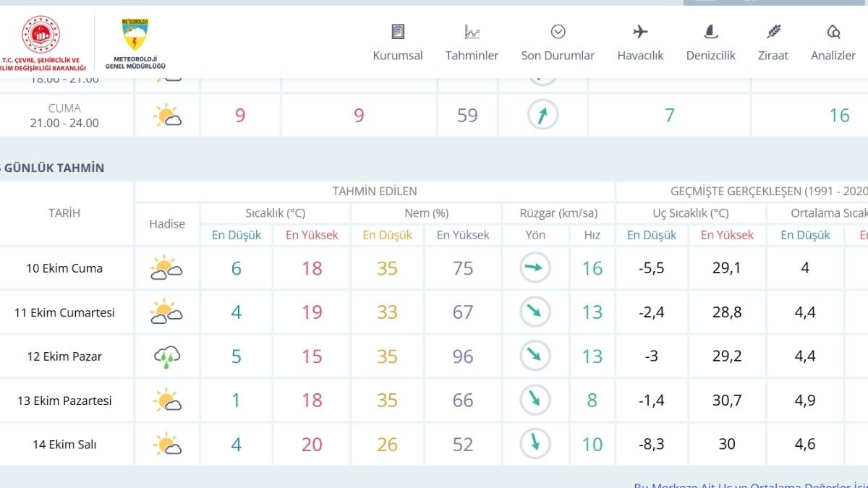Open the Son Durumlar menu icon

pos(558,32)
